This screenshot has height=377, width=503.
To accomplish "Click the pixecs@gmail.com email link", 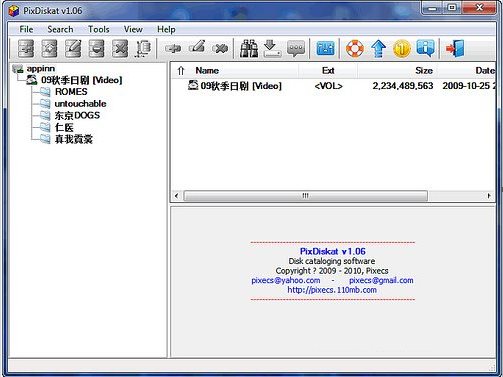I will click(x=381, y=280).
